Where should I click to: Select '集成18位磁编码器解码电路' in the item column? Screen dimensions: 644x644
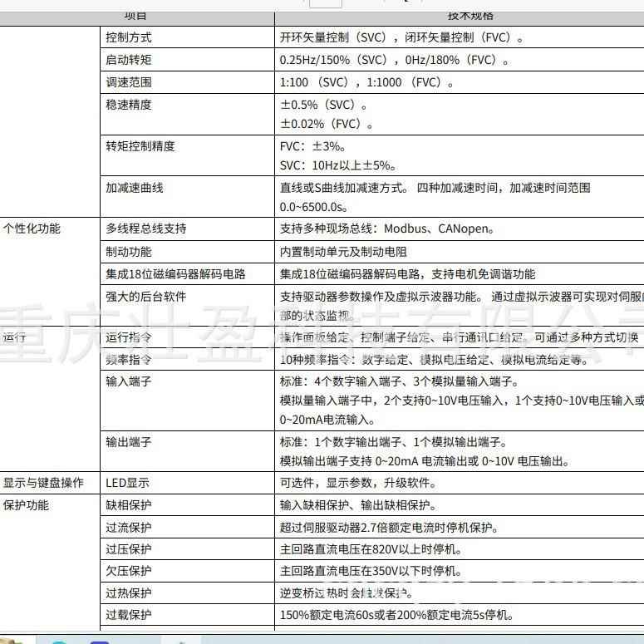(x=176, y=274)
